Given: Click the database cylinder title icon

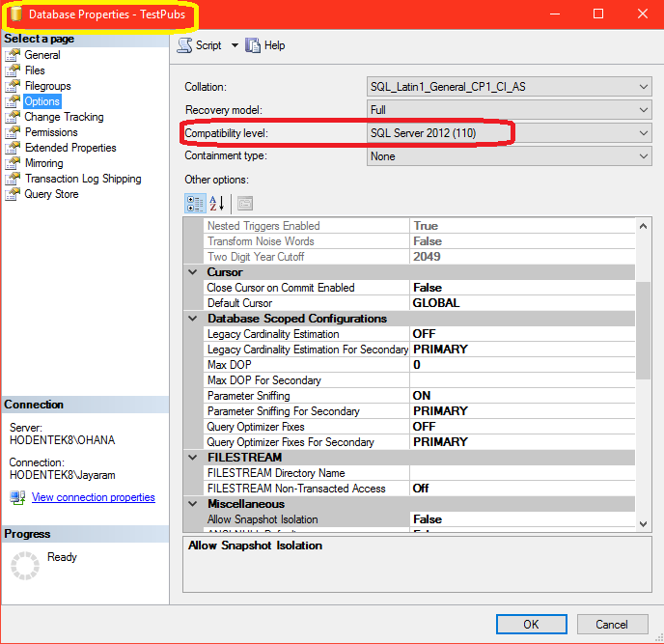Looking at the screenshot, I should click(16, 14).
